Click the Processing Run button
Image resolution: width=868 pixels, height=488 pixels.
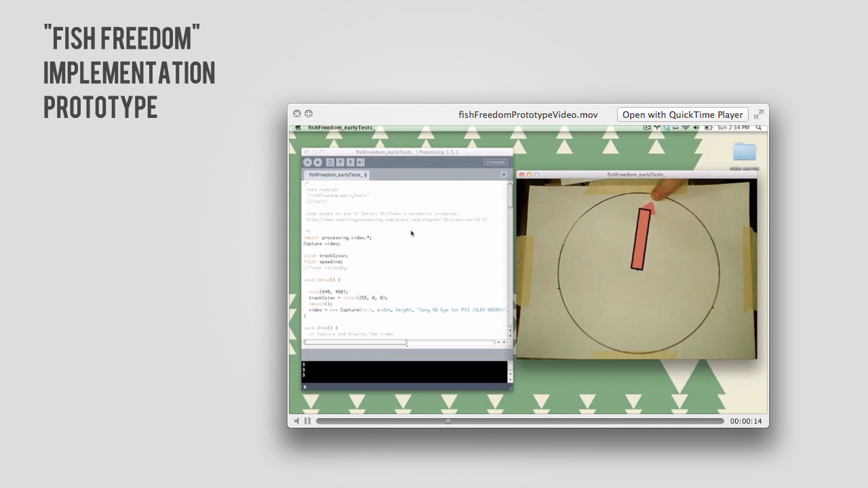click(x=307, y=163)
